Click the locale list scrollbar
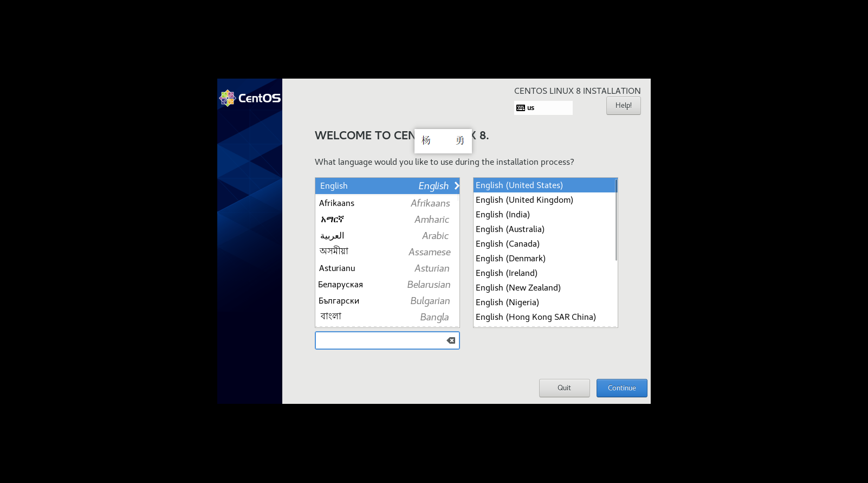 616,220
